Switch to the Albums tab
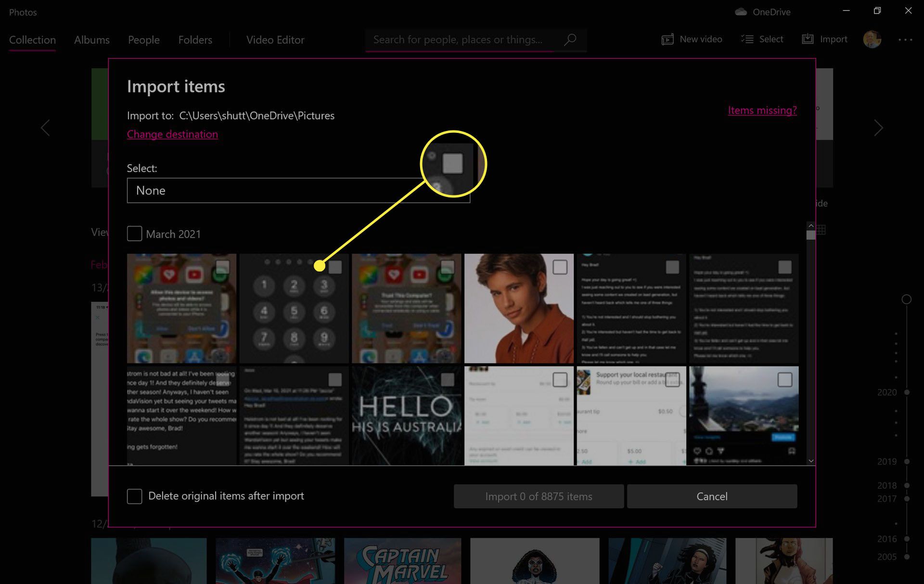Screen dimensions: 924x584 click(91, 39)
